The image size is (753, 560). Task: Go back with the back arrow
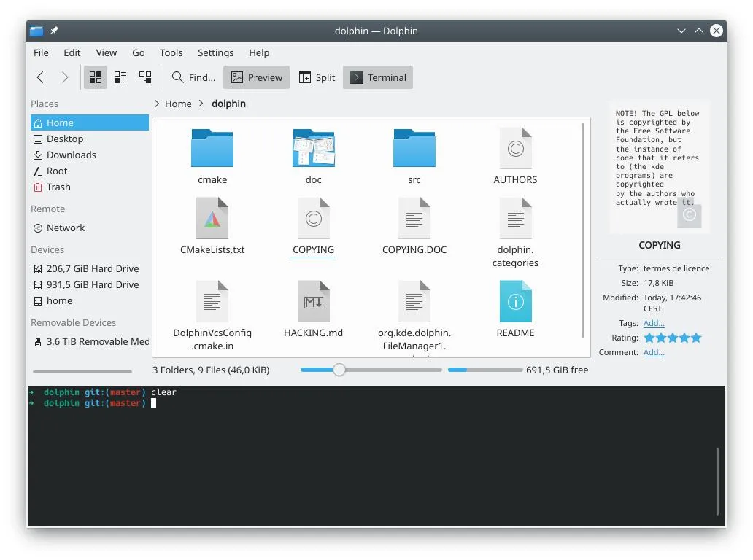pyautogui.click(x=40, y=77)
